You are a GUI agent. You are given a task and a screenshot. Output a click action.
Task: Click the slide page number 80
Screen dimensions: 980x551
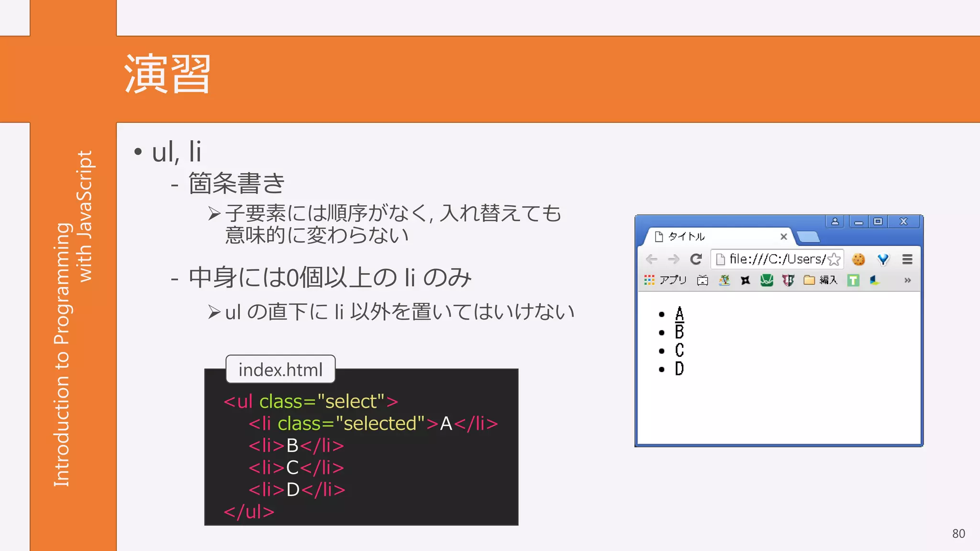click(958, 534)
